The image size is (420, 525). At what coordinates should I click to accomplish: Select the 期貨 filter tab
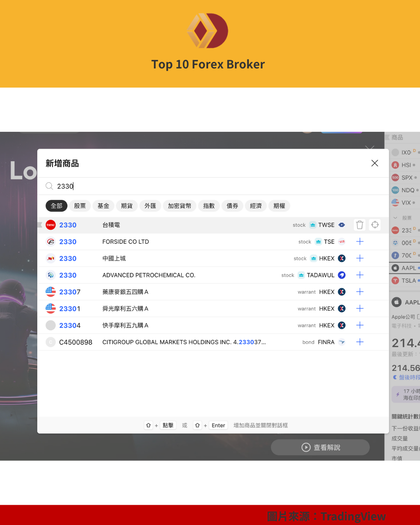tap(127, 206)
